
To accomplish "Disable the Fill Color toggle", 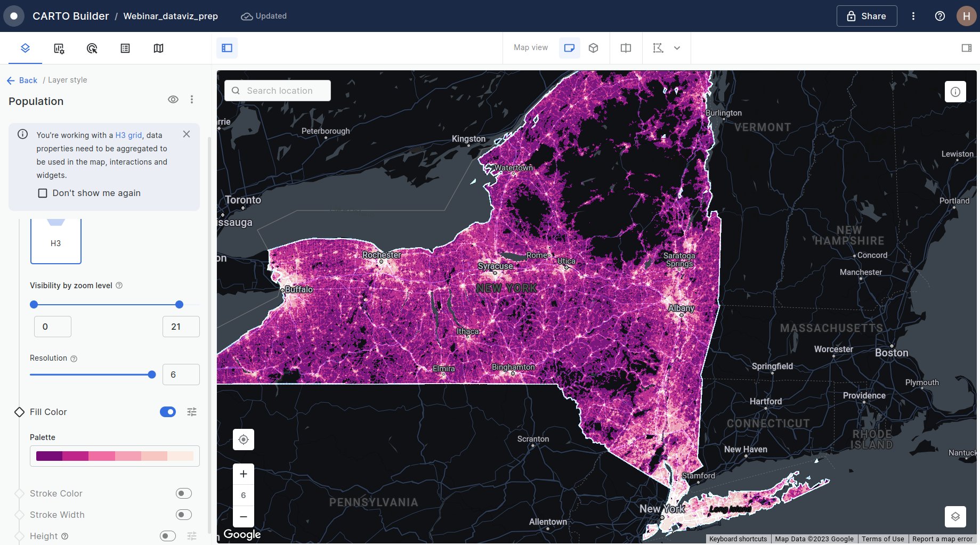I will [x=168, y=412].
